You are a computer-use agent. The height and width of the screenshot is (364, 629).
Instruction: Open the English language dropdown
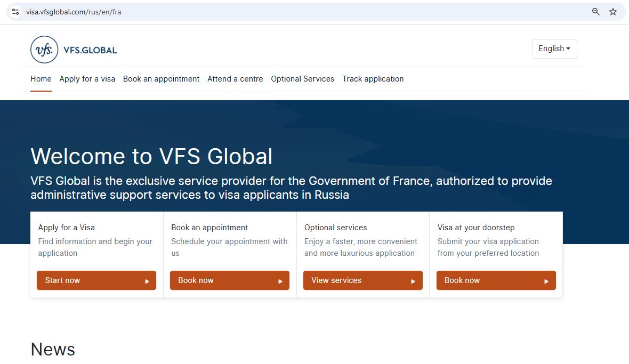click(554, 48)
